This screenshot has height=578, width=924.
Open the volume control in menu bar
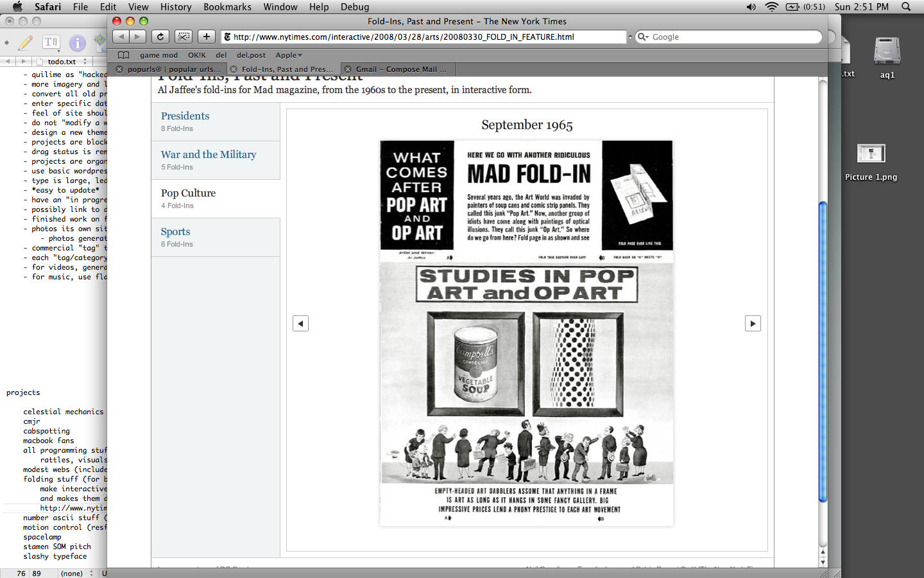point(751,6)
